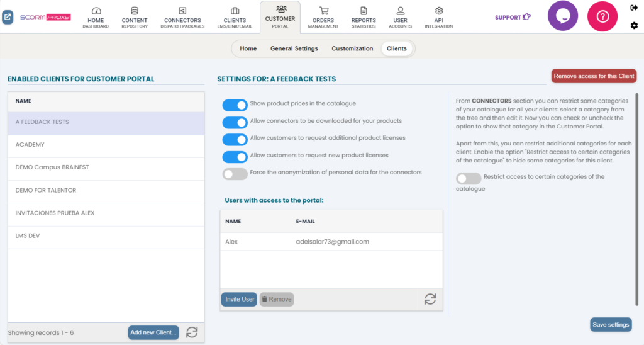Open the settings gear icon
The height and width of the screenshot is (345, 644).
(x=634, y=25)
